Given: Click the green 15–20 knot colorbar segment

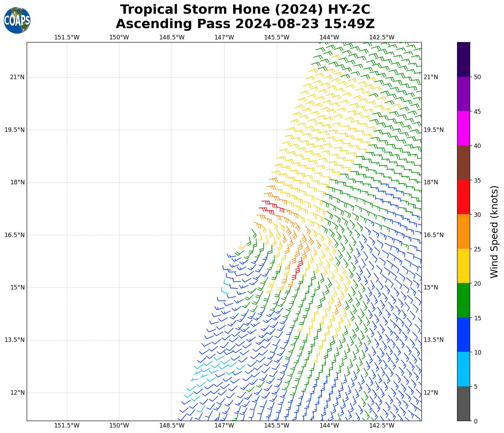Looking at the screenshot, I should 464,300.
